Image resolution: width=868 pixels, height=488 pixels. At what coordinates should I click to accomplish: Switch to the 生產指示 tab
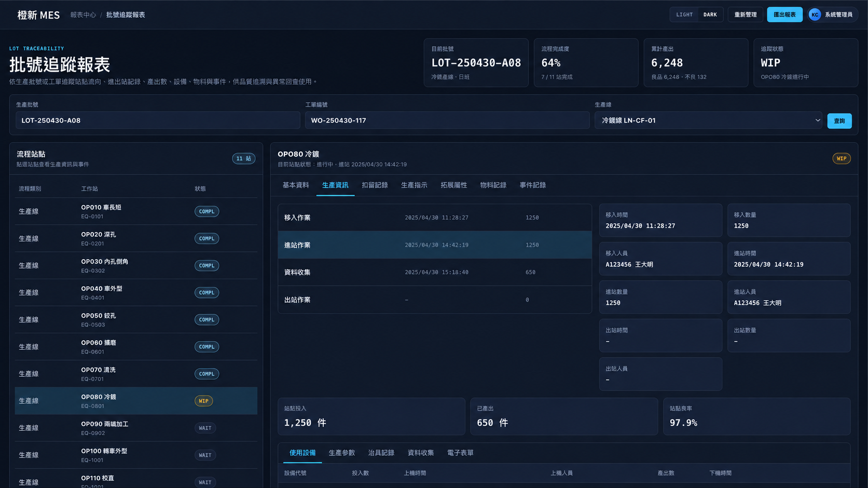pyautogui.click(x=414, y=185)
